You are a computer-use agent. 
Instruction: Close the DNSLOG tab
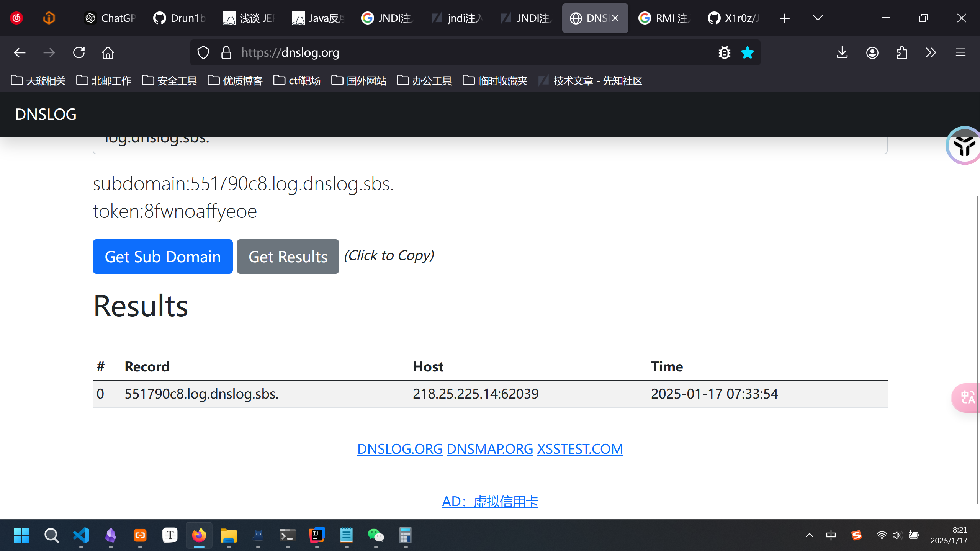[x=615, y=18]
